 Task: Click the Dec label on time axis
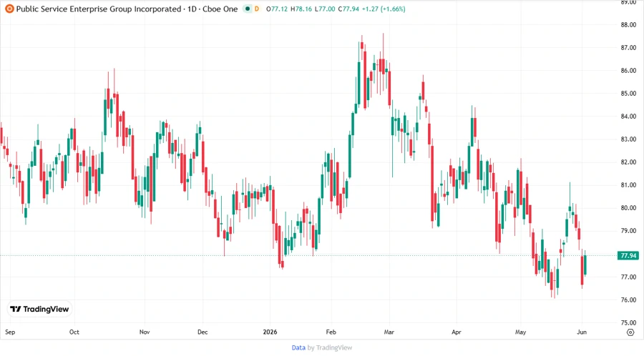coord(203,332)
